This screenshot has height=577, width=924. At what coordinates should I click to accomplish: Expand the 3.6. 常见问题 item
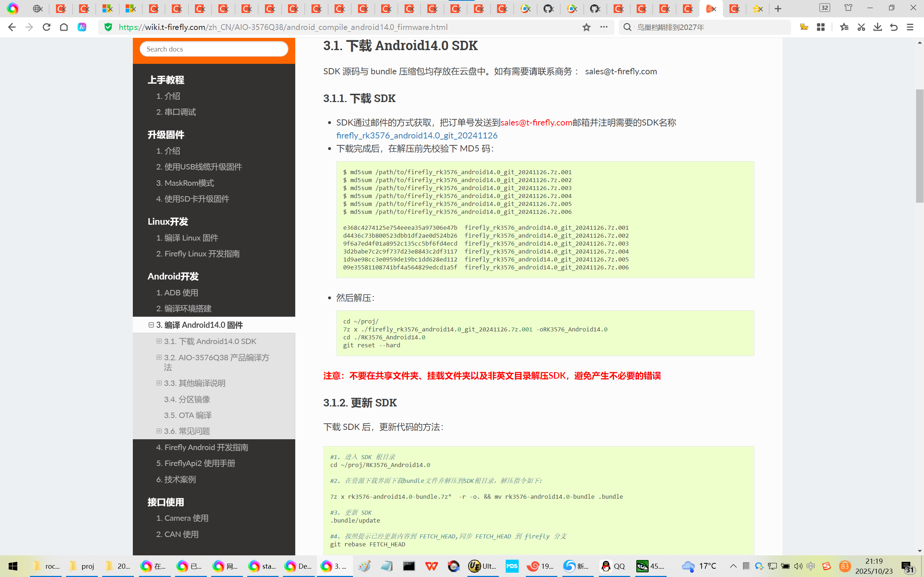coord(159,431)
